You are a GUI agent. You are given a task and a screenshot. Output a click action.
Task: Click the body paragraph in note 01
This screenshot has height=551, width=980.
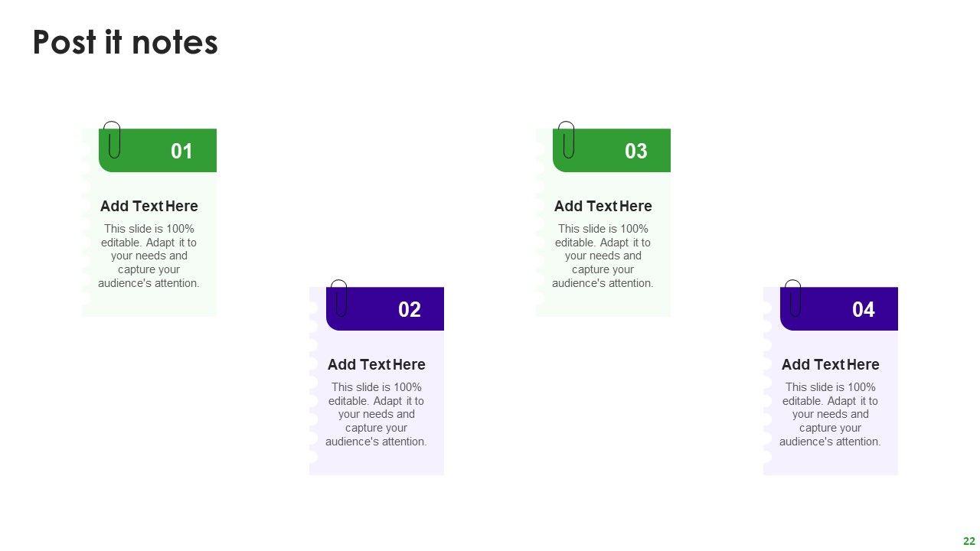(149, 256)
